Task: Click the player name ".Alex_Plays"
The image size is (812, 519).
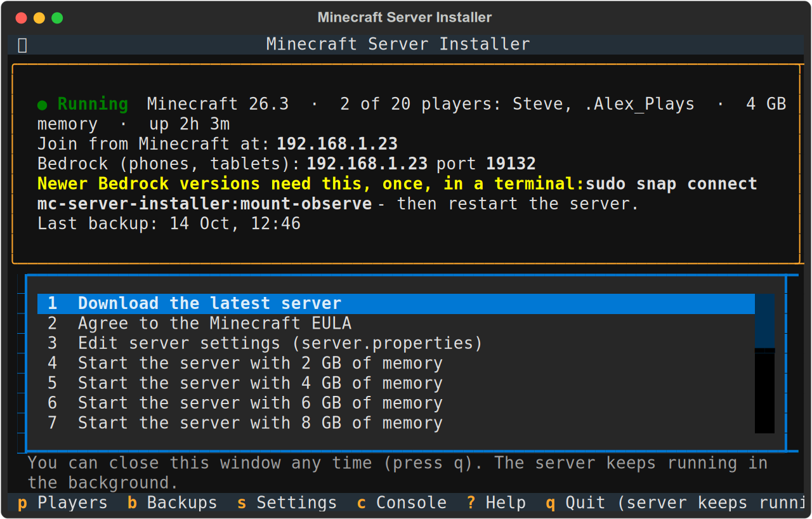Action: coord(640,104)
